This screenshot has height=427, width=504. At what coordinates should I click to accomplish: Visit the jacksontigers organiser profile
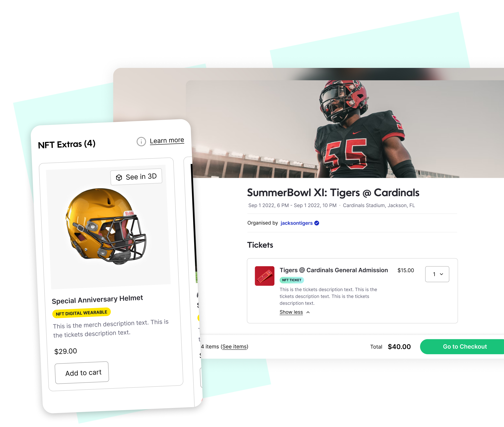(296, 223)
